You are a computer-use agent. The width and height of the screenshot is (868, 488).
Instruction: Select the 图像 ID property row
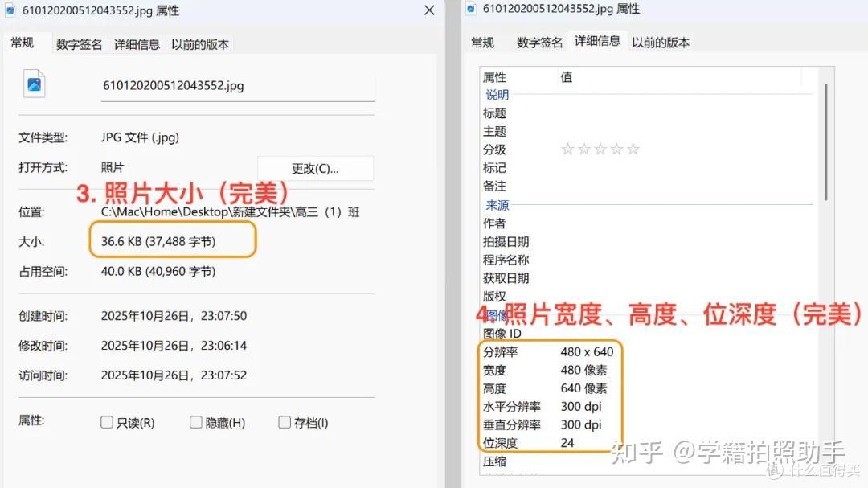click(648, 334)
